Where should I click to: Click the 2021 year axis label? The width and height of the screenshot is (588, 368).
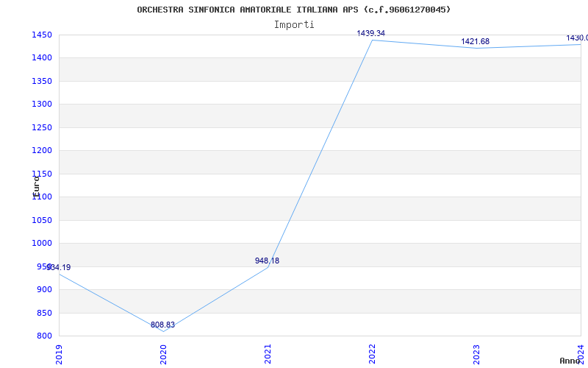[x=268, y=355]
